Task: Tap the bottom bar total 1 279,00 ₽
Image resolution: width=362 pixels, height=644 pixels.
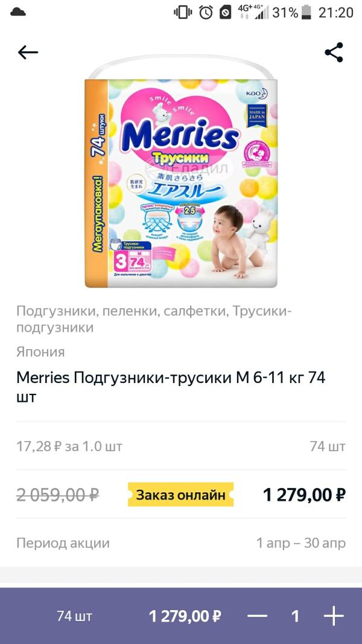Action: [185, 616]
